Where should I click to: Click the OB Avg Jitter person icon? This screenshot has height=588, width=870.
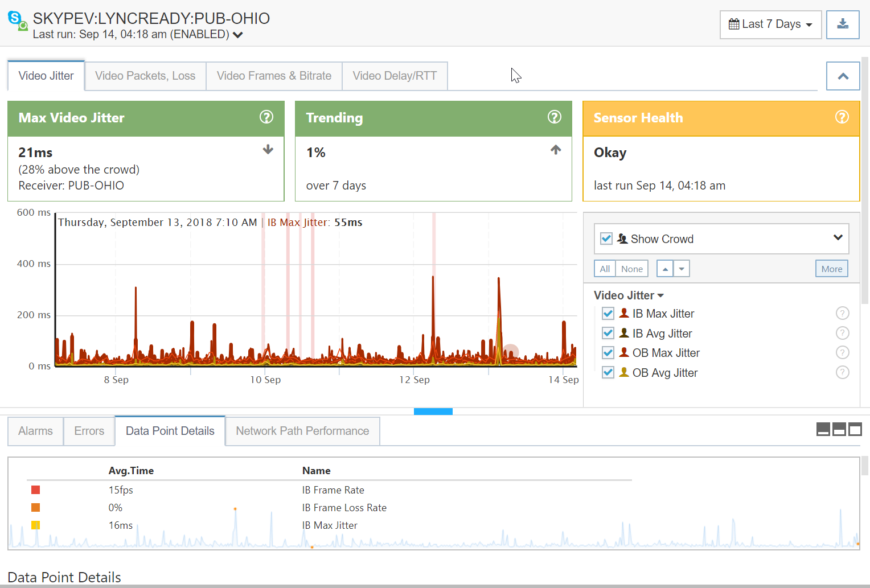click(x=624, y=372)
